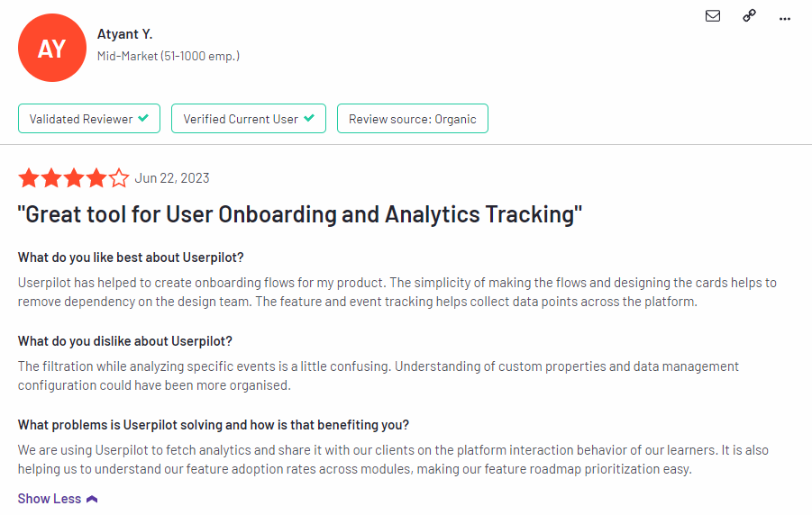Viewport: 812px width, 515px height.
Task: Click the Validated Reviewer badge
Action: [89, 119]
